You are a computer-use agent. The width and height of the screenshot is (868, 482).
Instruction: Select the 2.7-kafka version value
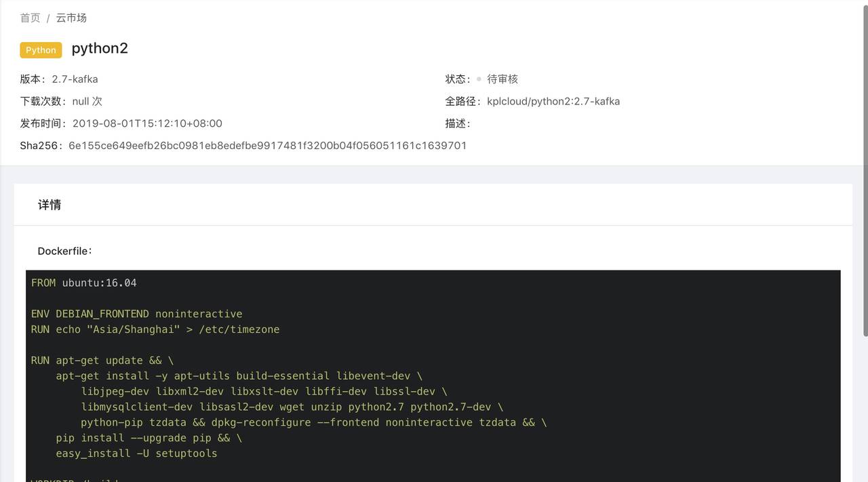coord(75,79)
